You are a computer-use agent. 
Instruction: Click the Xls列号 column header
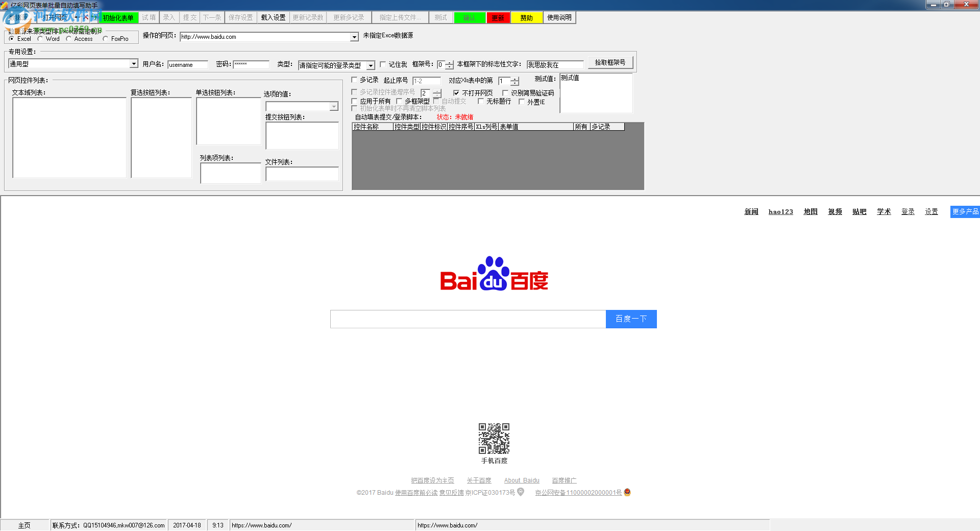[x=486, y=127]
